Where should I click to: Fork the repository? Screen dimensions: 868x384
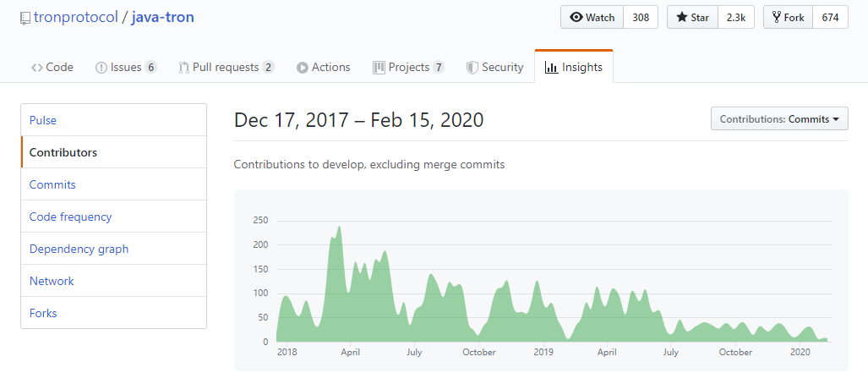pos(789,17)
